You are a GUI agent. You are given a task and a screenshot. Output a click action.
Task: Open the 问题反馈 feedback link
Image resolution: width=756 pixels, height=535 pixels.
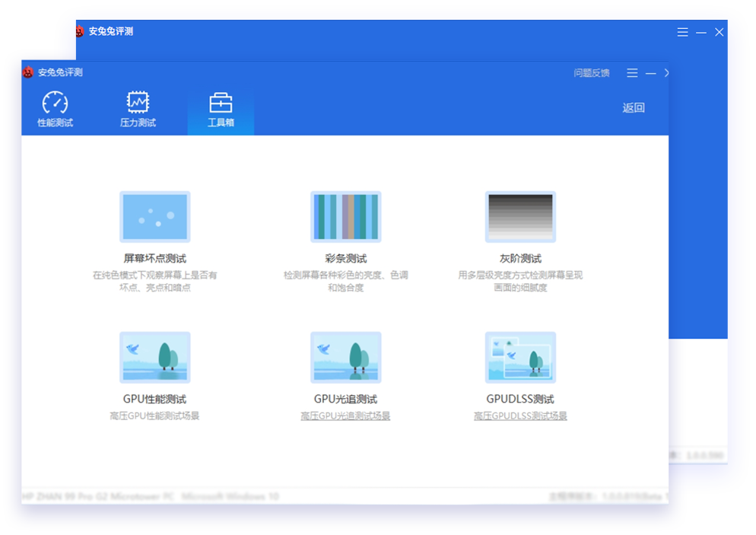(592, 73)
